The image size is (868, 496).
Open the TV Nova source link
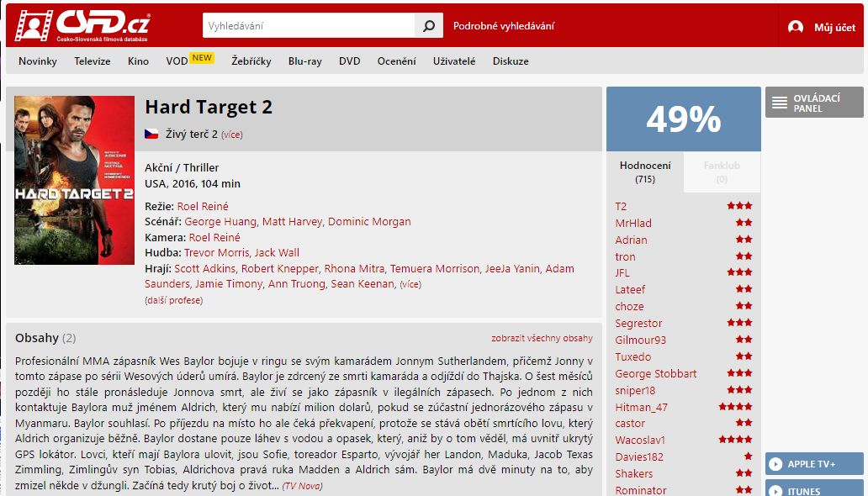(x=302, y=486)
